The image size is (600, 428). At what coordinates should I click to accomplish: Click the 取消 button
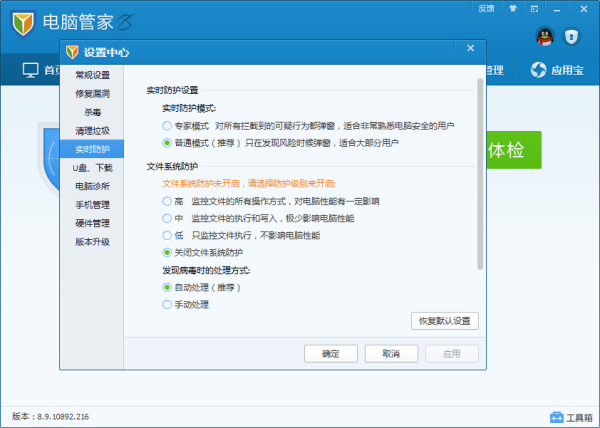tap(391, 354)
